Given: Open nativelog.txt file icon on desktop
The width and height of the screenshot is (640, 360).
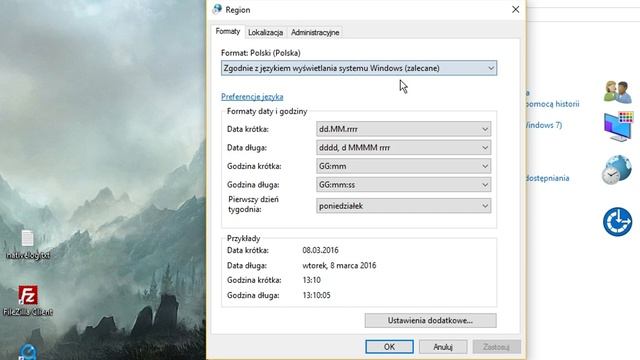Looking at the screenshot, I should pos(28,244).
